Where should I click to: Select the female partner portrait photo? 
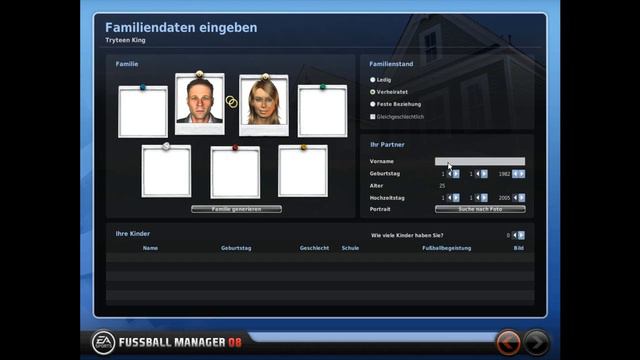pyautogui.click(x=264, y=105)
